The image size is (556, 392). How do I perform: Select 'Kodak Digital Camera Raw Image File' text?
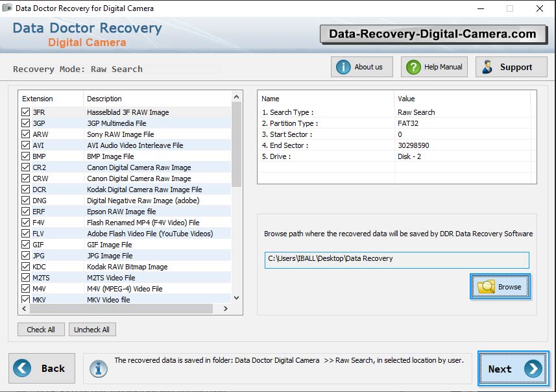point(144,190)
